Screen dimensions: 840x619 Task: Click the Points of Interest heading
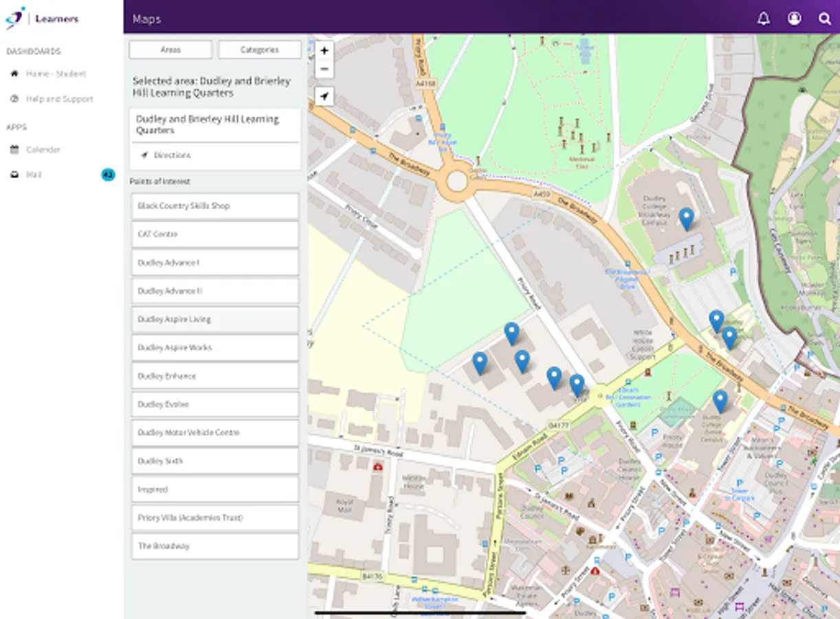point(160,182)
